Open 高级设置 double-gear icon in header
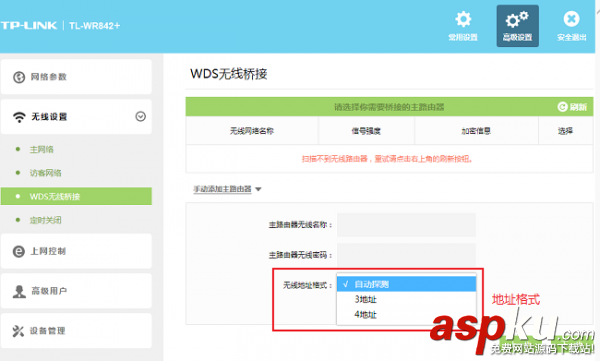The image size is (600, 361). coord(517,19)
